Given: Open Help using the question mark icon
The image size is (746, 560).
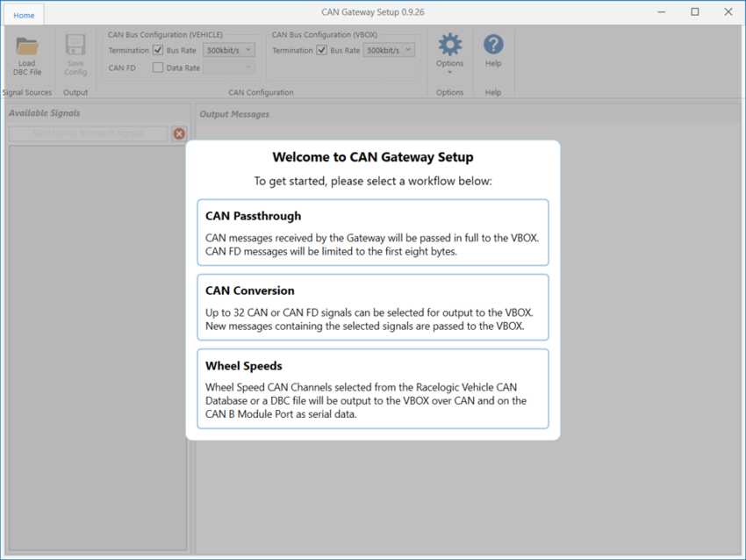Looking at the screenshot, I should click(493, 42).
